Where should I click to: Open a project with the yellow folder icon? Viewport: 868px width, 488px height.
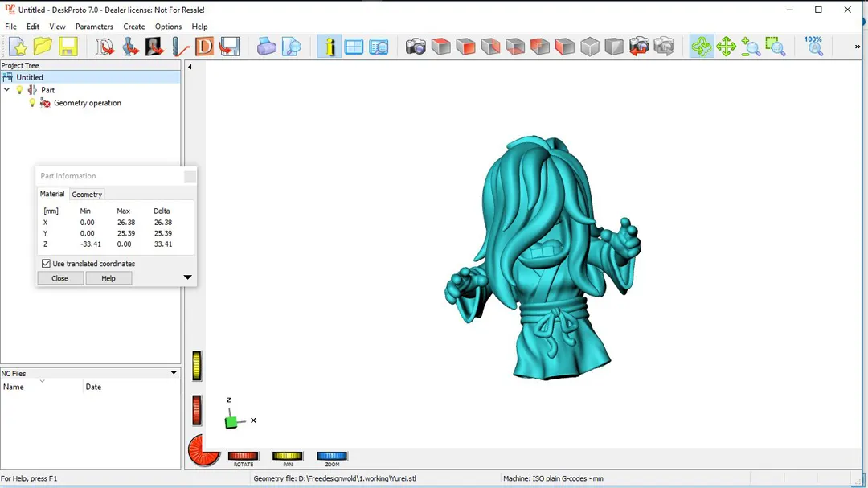(43, 47)
